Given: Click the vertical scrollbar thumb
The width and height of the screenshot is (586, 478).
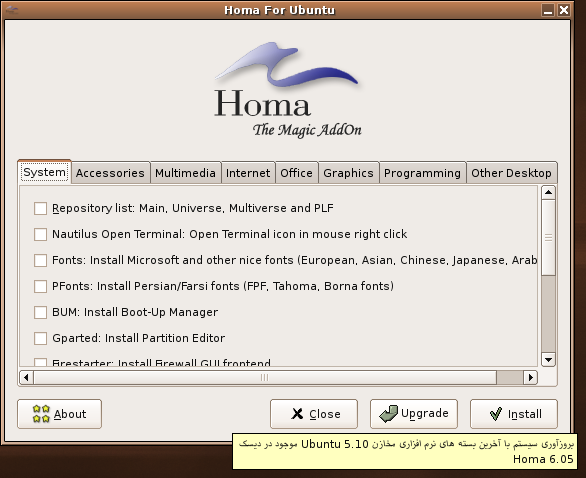Looking at the screenshot, I should [548, 238].
